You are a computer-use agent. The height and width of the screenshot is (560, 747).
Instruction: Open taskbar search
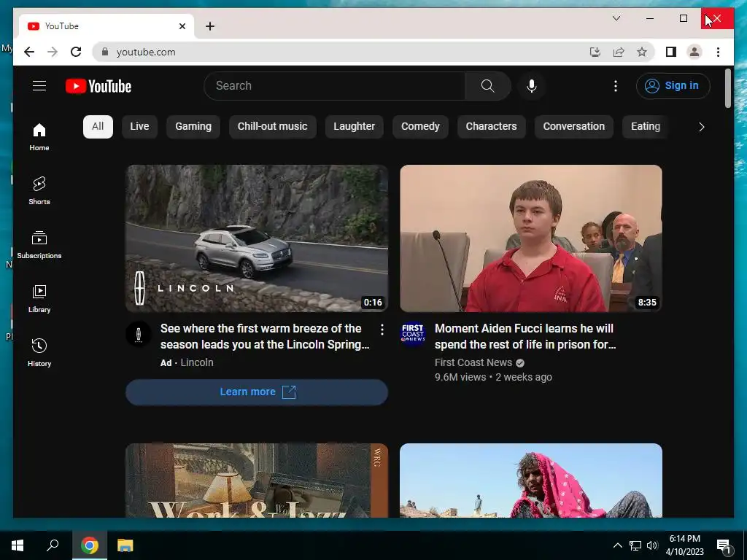pos(53,545)
